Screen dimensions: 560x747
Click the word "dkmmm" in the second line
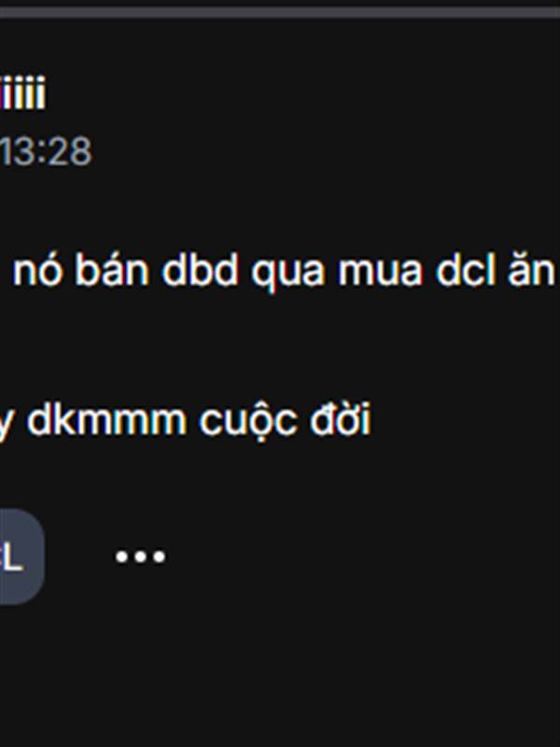click(x=106, y=420)
